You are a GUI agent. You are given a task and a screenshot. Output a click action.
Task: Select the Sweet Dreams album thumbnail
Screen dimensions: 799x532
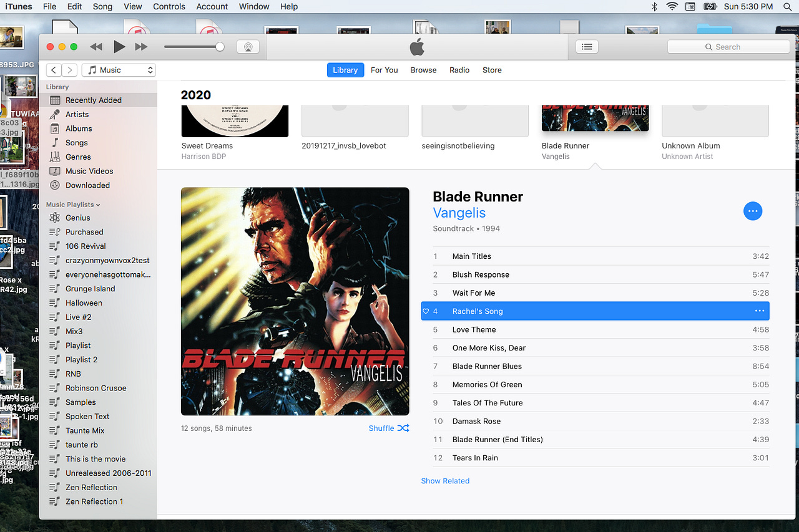[x=235, y=122]
